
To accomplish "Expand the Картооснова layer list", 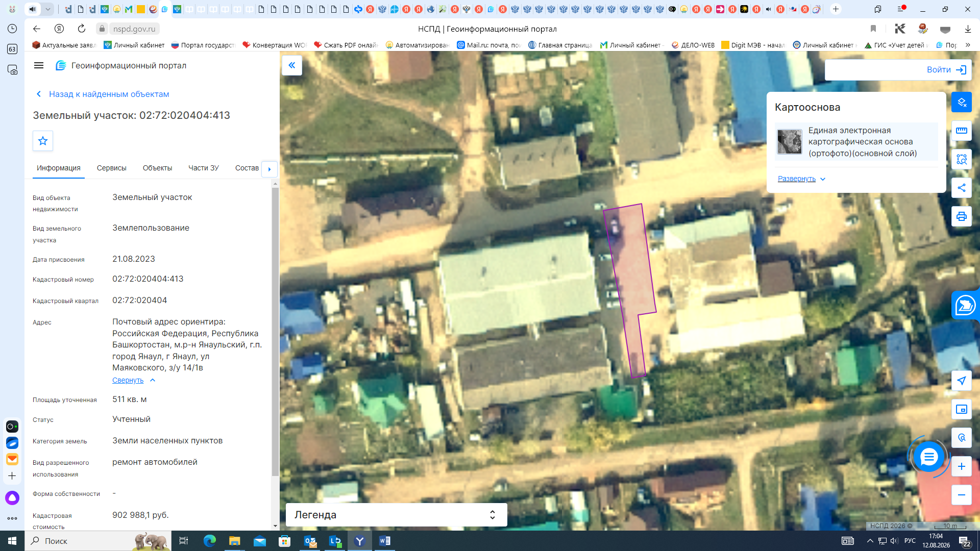I will 801,179.
